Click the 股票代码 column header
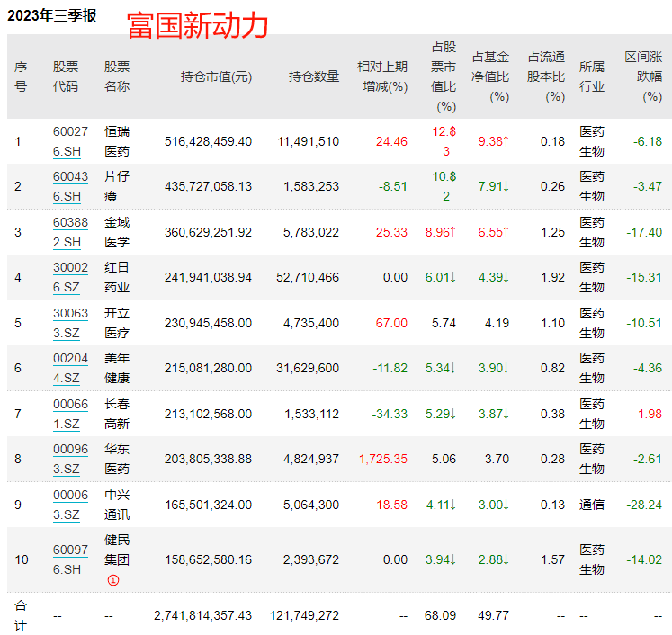 click(66, 76)
